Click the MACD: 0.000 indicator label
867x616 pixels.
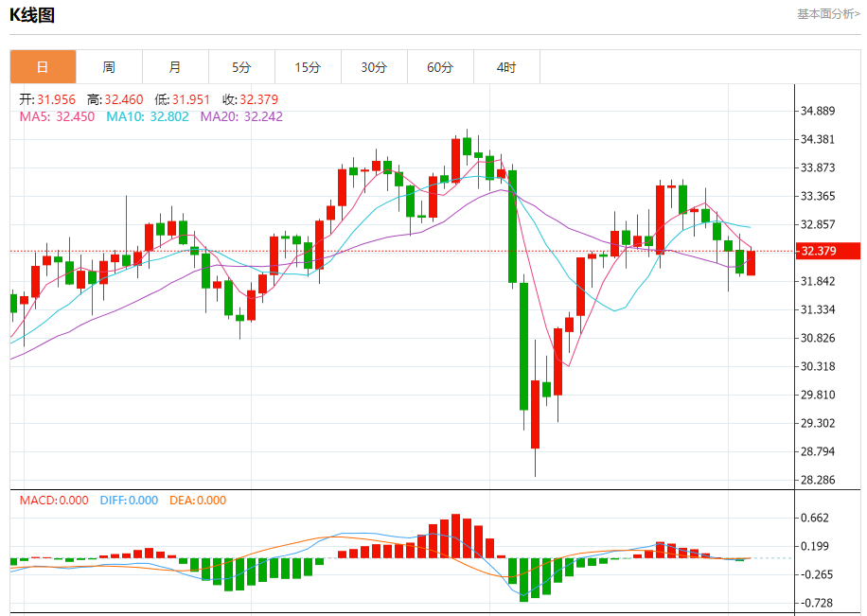(x=54, y=501)
